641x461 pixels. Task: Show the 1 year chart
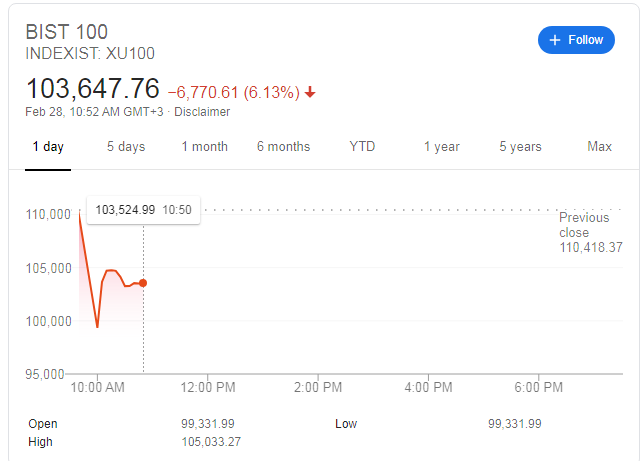pos(441,147)
